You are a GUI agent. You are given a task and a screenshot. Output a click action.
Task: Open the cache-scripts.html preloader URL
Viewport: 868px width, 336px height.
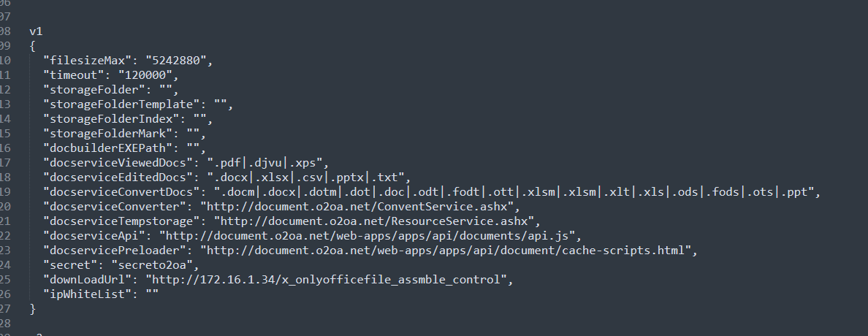[x=446, y=251]
